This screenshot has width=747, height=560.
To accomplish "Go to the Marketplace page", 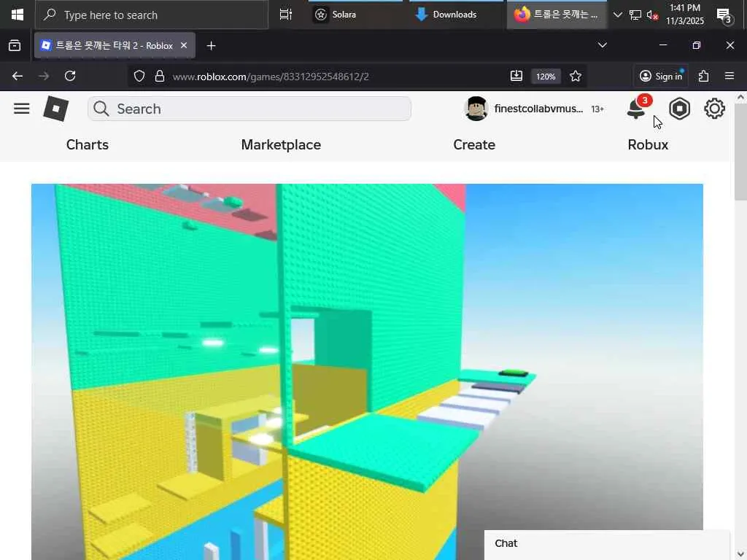I will (281, 145).
